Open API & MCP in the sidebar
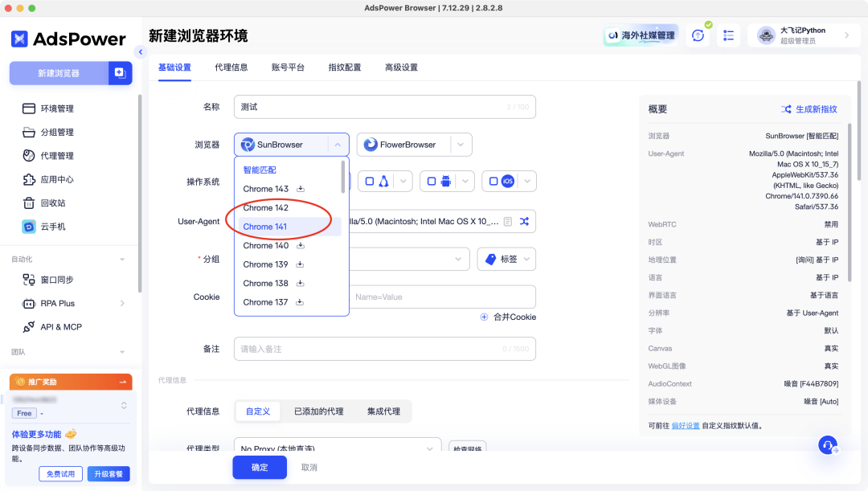 coord(52,327)
